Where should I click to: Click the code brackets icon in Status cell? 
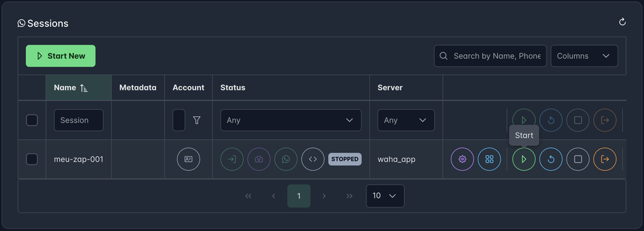313,159
